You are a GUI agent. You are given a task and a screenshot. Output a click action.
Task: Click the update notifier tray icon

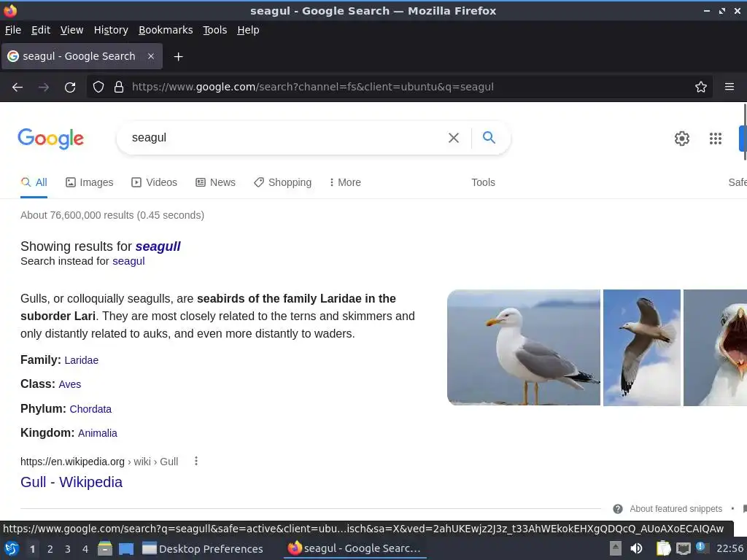click(x=701, y=547)
